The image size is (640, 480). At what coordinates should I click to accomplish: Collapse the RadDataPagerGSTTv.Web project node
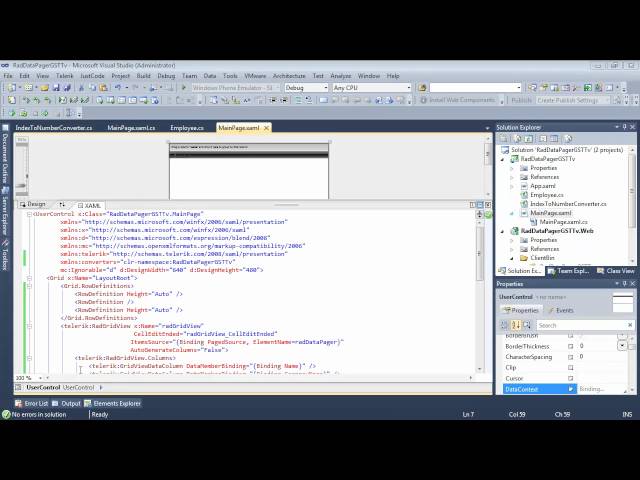click(503, 231)
